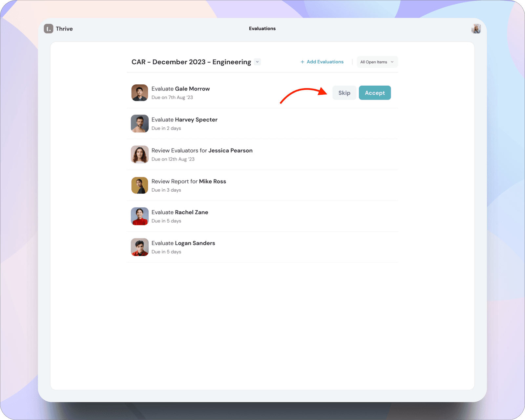The width and height of the screenshot is (525, 420).
Task: Open Review Evaluators for Jessica Pearson
Action: pos(202,151)
